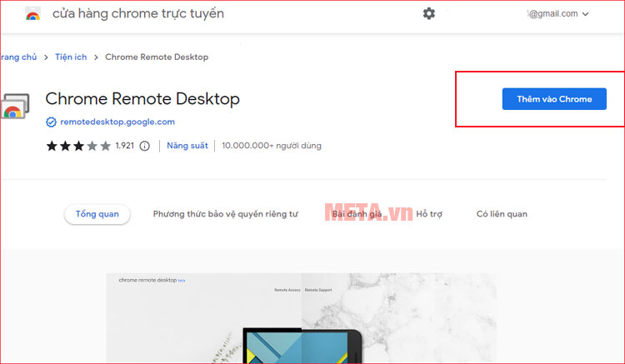Viewport: 625px width, 364px height.
Task: Click the 10.000.000+ người dùng text
Action: (x=272, y=146)
